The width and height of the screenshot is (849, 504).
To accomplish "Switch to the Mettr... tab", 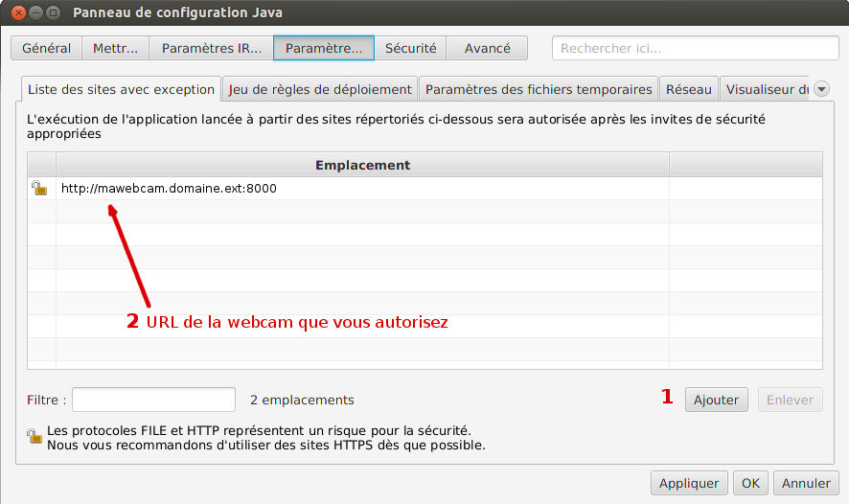I will point(115,48).
